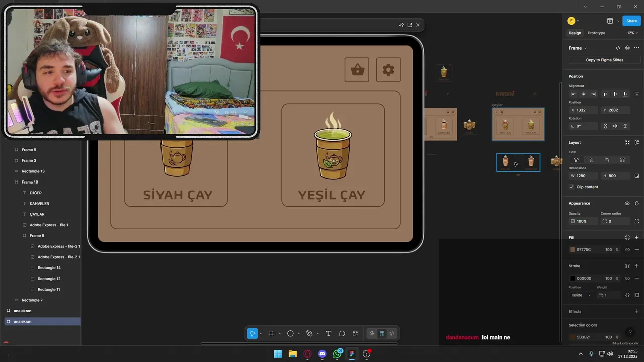Viewport: 644px width, 362px height.
Task: Create component icon in Frame header
Action: coord(627,48)
